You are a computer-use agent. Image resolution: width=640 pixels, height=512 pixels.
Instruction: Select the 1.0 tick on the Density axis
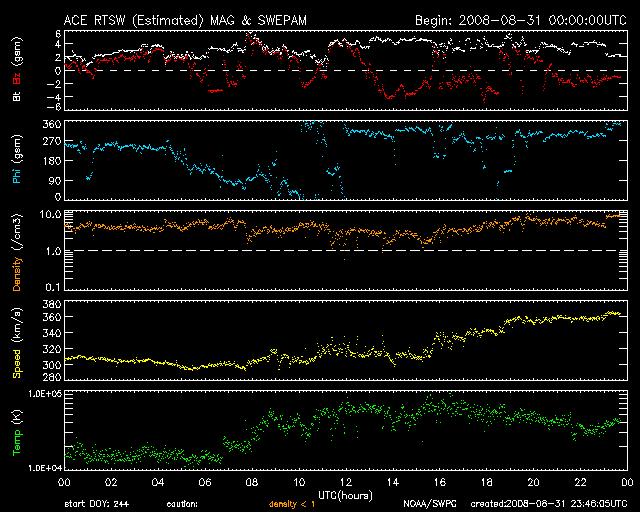coord(53,251)
